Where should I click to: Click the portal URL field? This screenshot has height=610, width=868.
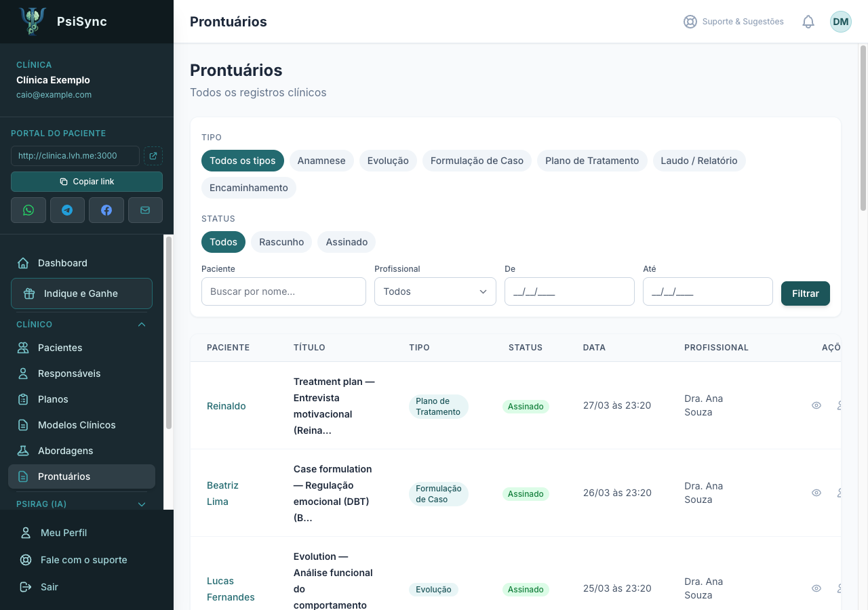[75, 156]
